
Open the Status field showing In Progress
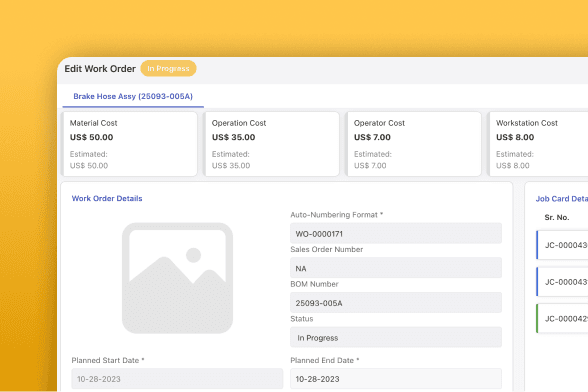point(396,337)
